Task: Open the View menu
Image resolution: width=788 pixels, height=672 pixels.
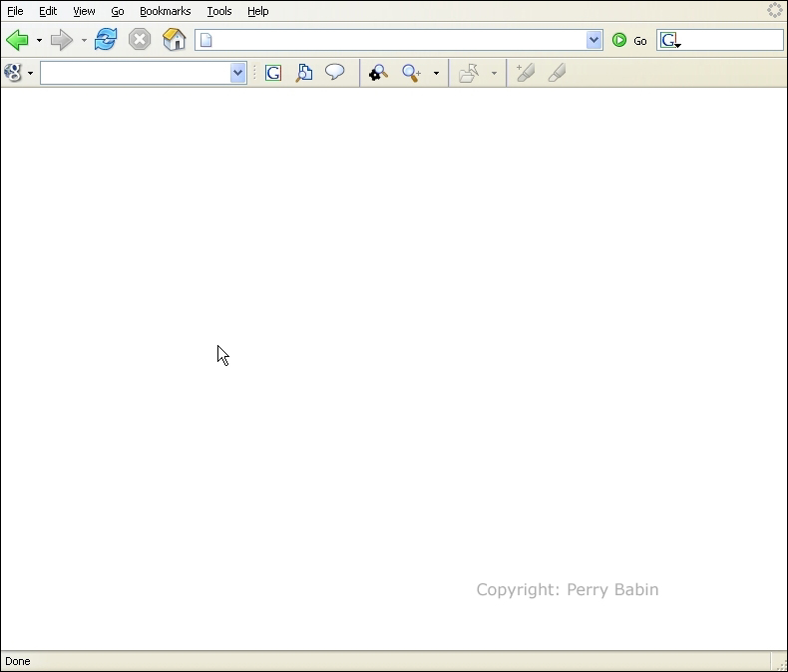Action: point(84,11)
